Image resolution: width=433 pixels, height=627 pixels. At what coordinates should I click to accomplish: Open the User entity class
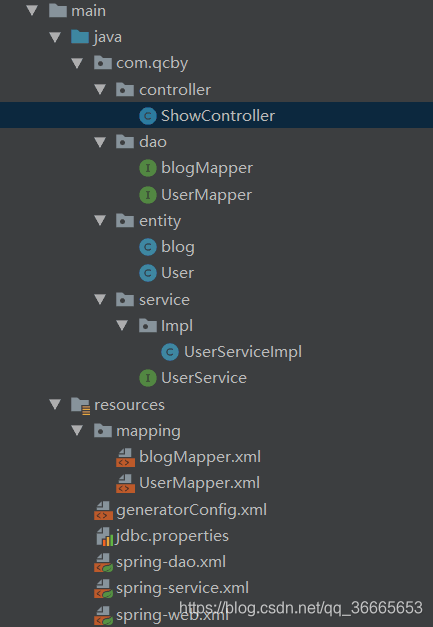[178, 274]
